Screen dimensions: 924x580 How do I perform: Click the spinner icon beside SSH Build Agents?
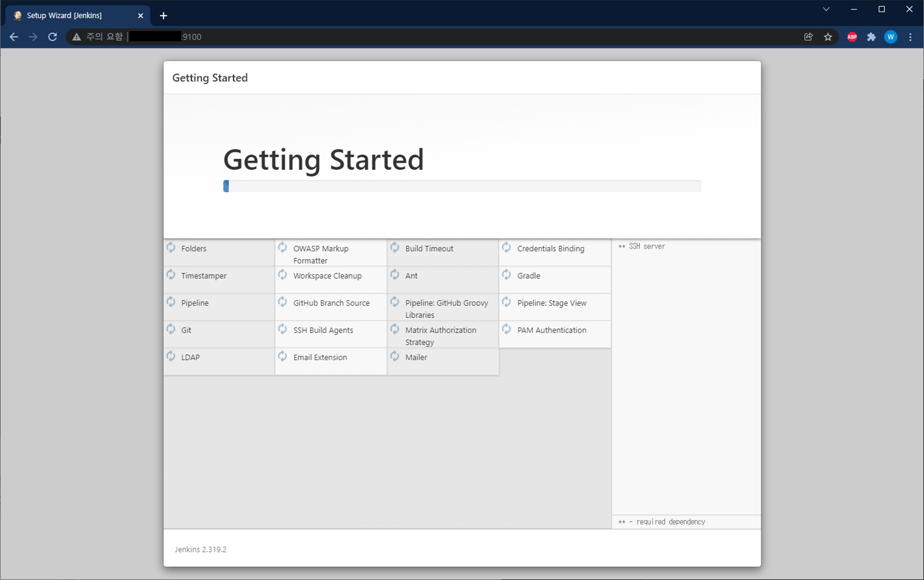click(283, 329)
